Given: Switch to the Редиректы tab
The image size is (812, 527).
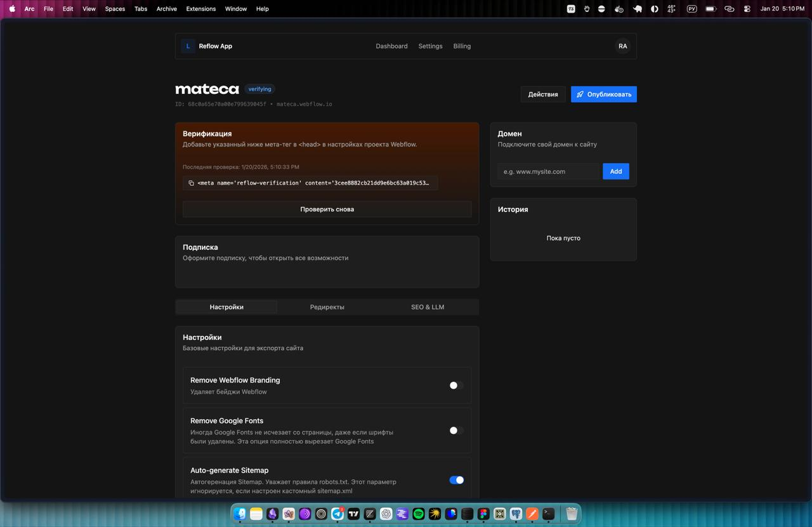Looking at the screenshot, I should 327,307.
